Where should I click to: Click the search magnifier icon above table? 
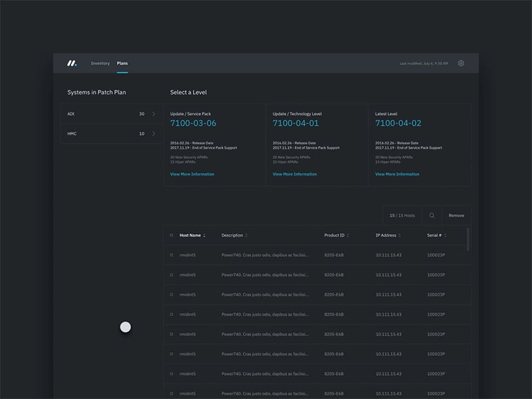click(x=432, y=215)
